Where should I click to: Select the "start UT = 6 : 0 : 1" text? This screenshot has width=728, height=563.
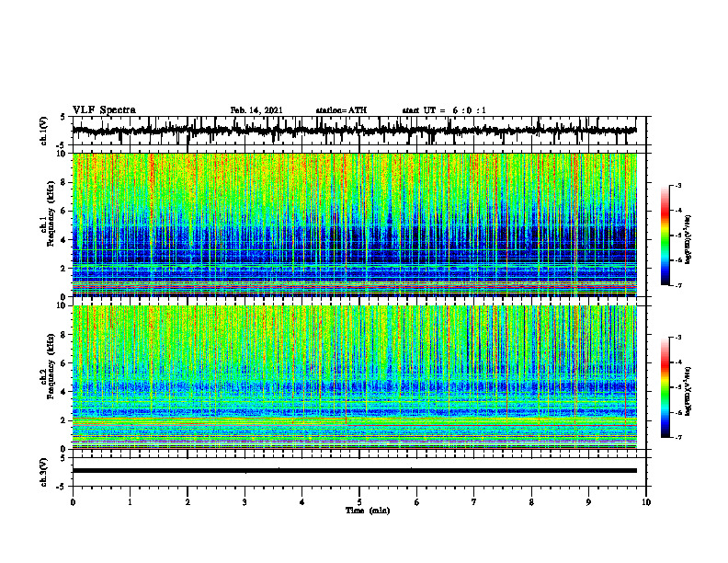444,110
